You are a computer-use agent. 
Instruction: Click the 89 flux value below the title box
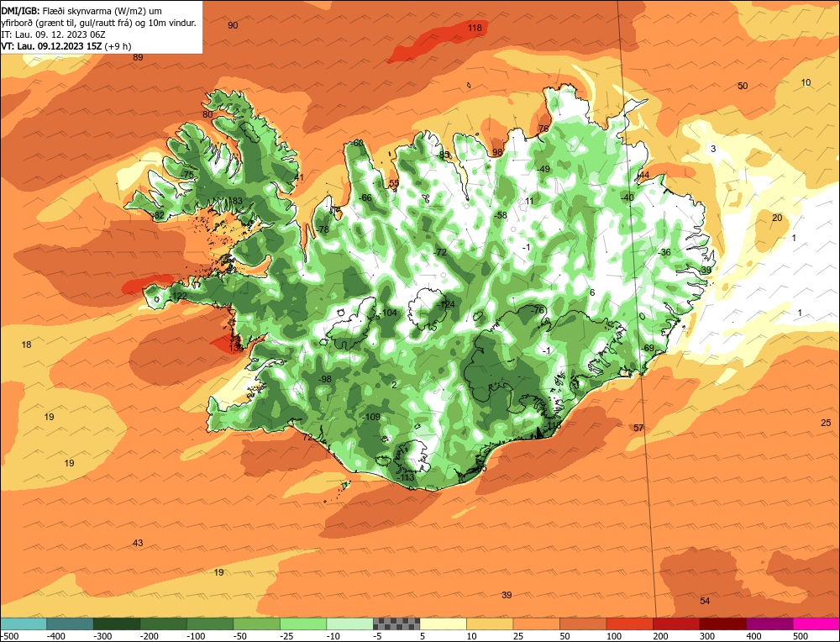click(139, 57)
